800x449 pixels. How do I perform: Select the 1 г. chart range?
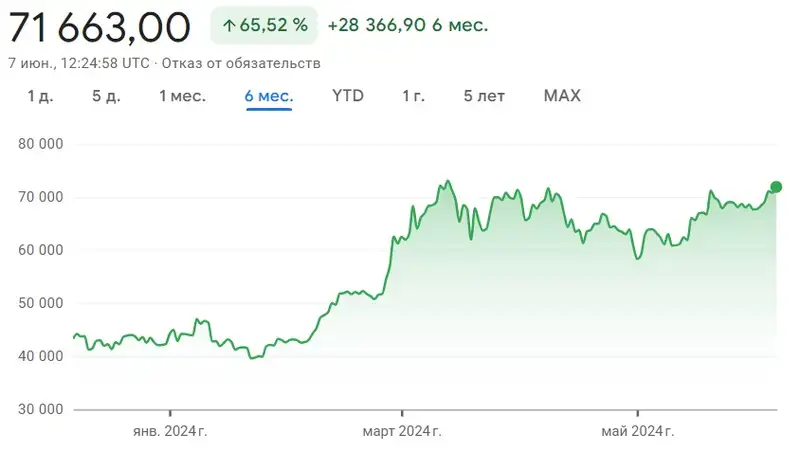[414, 96]
